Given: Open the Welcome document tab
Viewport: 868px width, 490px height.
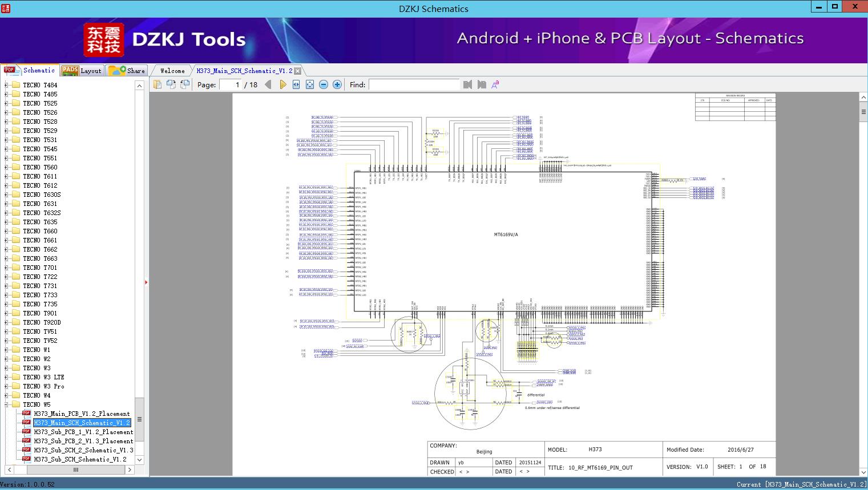Looking at the screenshot, I should (x=172, y=71).
